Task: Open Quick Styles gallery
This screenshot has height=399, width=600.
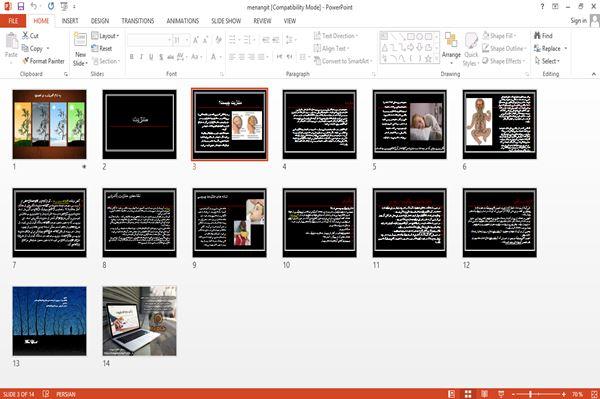Action: pyautogui.click(x=471, y=50)
